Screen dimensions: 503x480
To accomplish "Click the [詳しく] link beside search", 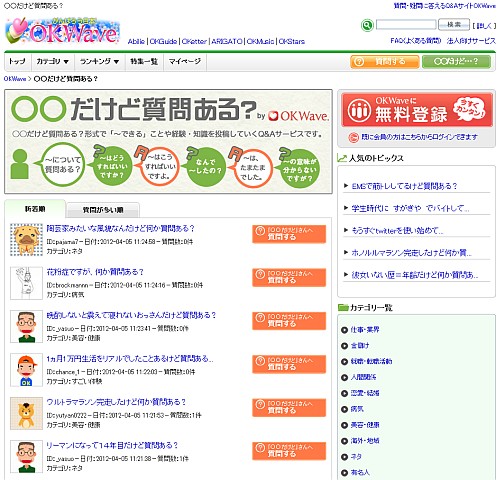I will (x=484, y=26).
